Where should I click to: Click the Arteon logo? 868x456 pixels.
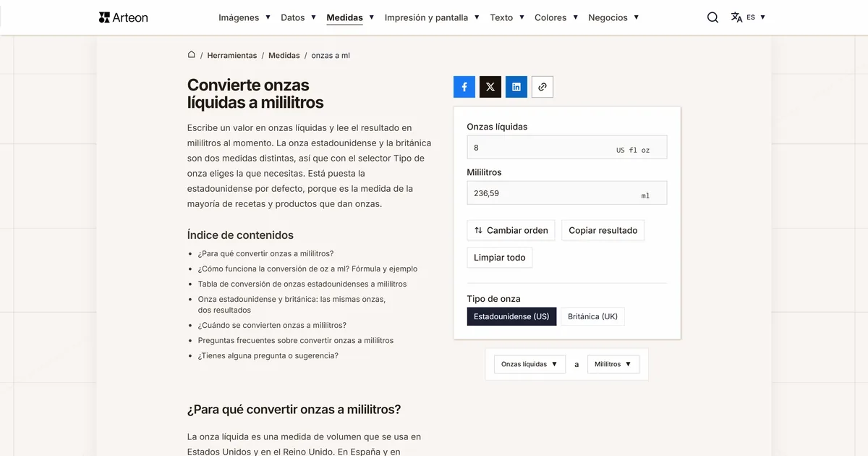[x=123, y=17]
